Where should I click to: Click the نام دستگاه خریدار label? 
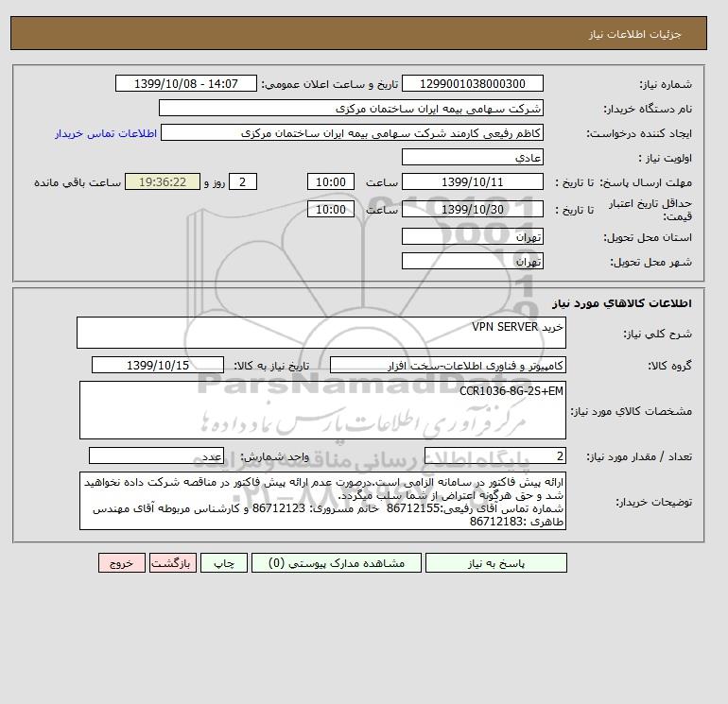coord(648,109)
